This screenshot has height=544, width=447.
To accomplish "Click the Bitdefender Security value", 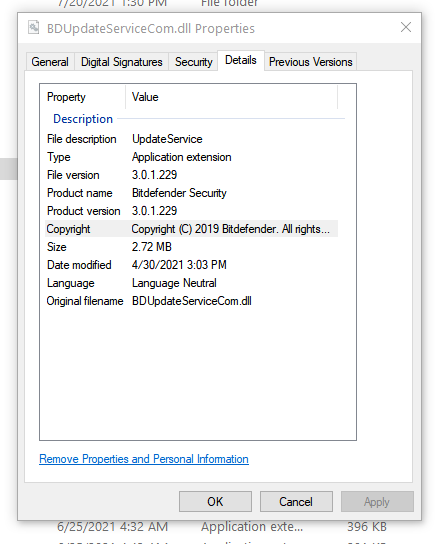I will tap(179, 193).
